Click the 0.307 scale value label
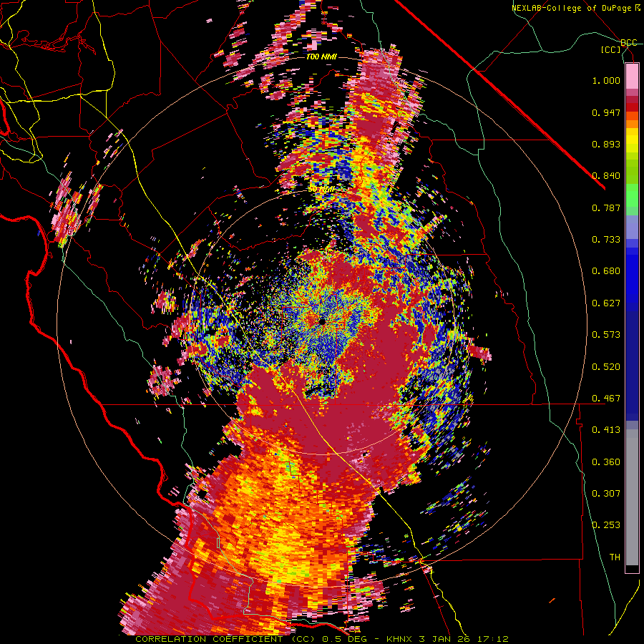The height and width of the screenshot is (644, 644). (606, 494)
